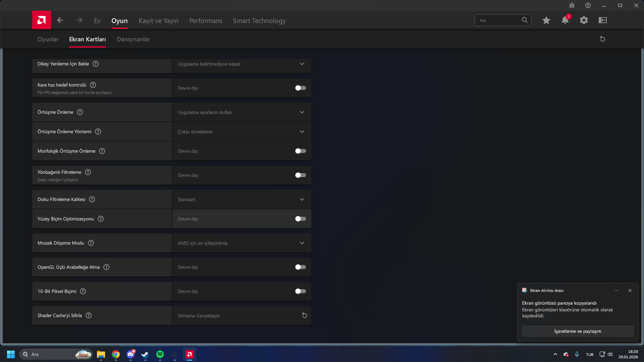The width and height of the screenshot is (644, 362).
Task: Click the AMD logo home icon
Action: (42, 20)
